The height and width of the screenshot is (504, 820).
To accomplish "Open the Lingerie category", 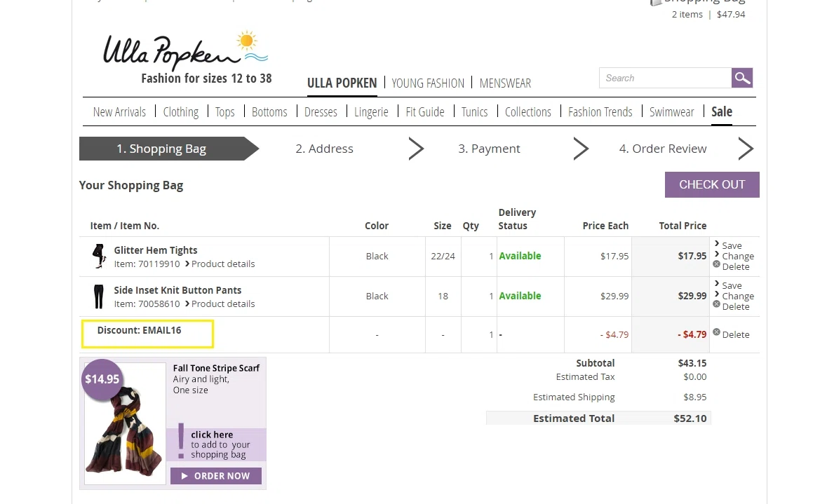I will pyautogui.click(x=371, y=112).
